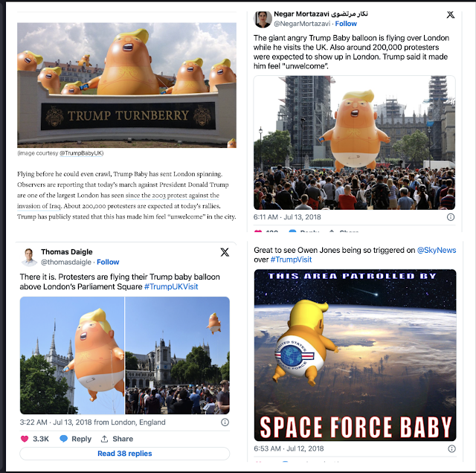Open Negar Mortazavi's profile avatar
Screen dimensions: 476x473
coord(263,19)
